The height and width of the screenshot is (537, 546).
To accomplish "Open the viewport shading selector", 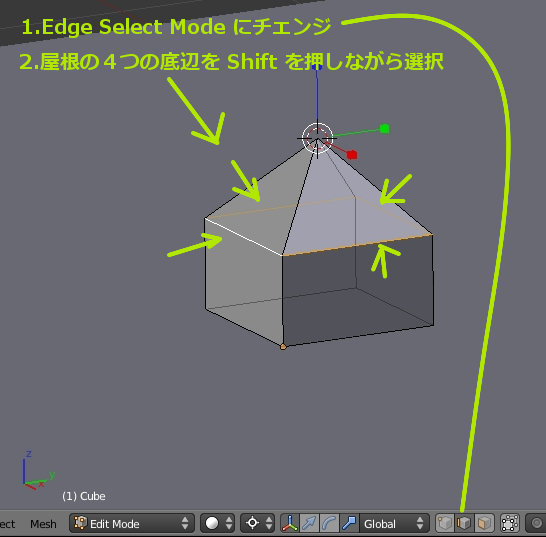I will [x=218, y=523].
